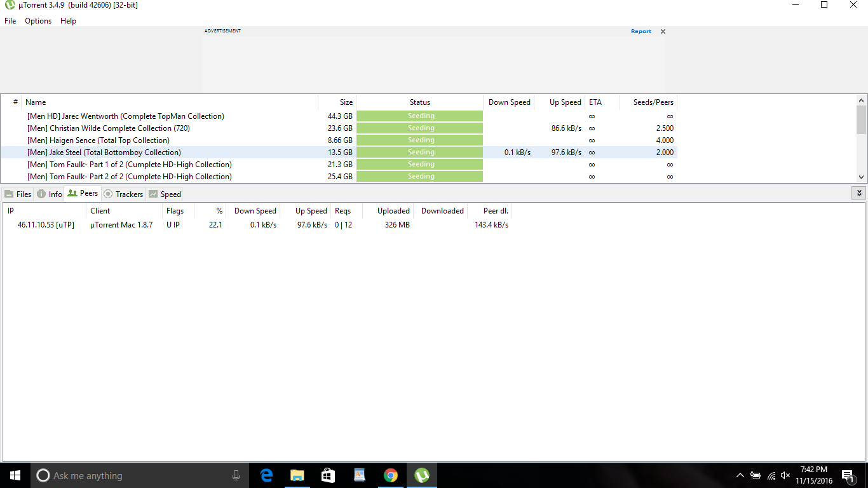This screenshot has width=868, height=488.
Task: Show the Speed graph tab
Action: click(165, 194)
